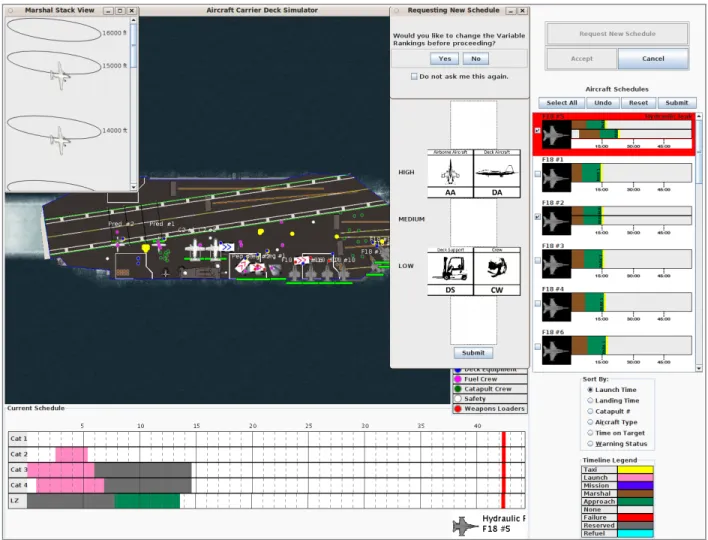
Task: Click Reset under Aircraft Schedules
Action: (x=638, y=103)
